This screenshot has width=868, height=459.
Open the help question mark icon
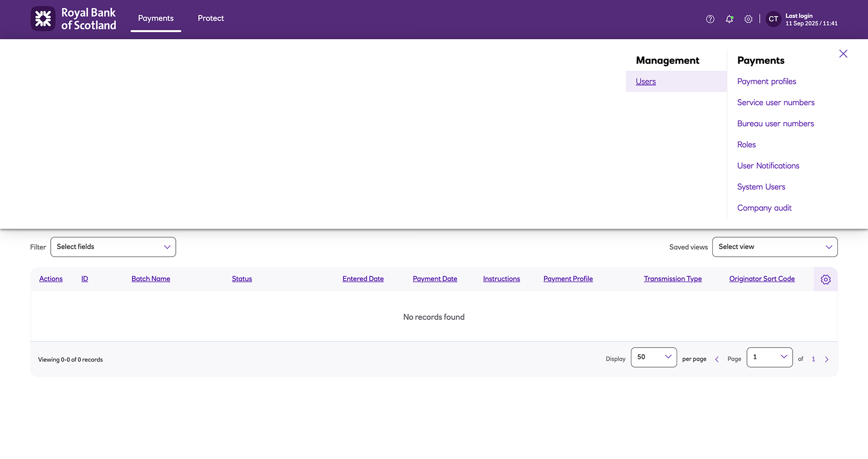click(710, 19)
